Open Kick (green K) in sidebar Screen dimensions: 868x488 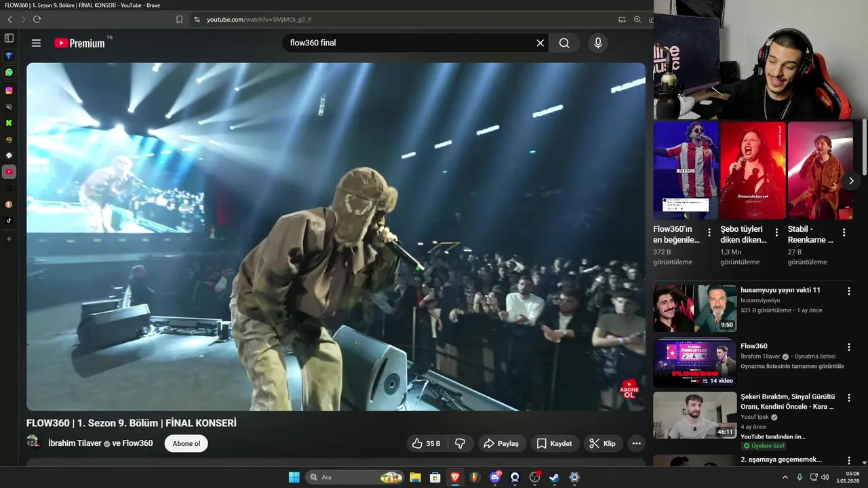point(9,123)
